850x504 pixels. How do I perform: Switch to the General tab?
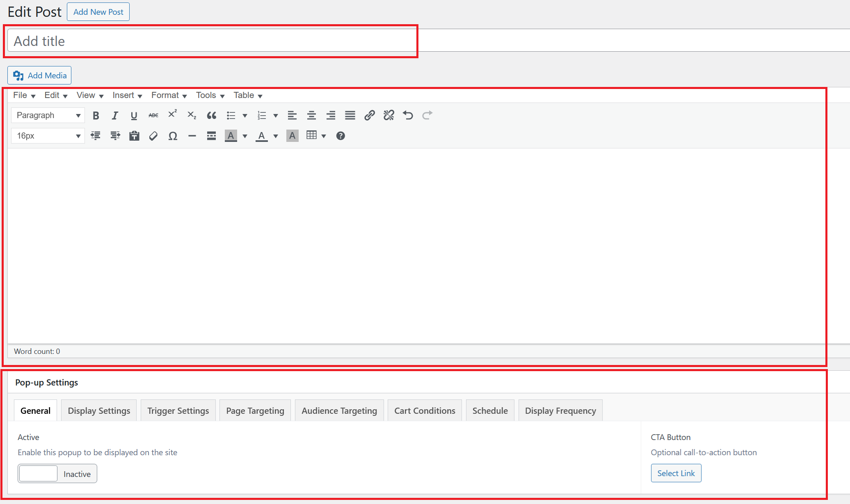(36, 410)
